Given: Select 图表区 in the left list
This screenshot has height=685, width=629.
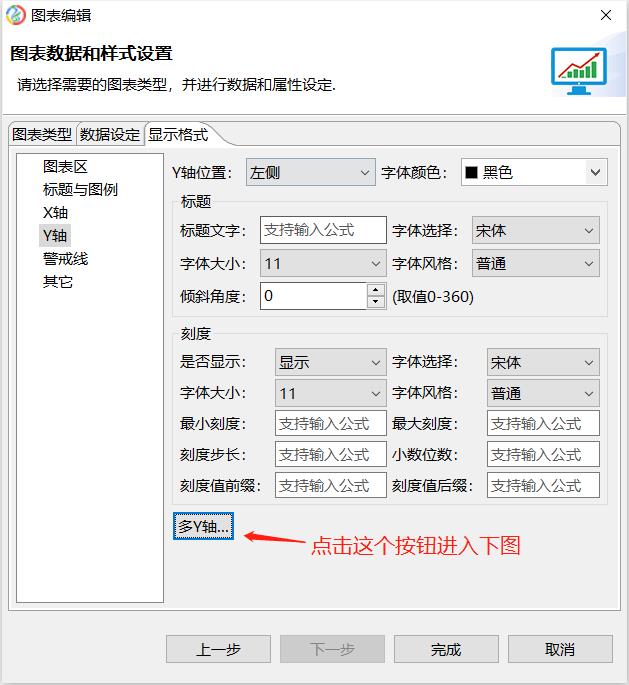Looking at the screenshot, I should 66,166.
